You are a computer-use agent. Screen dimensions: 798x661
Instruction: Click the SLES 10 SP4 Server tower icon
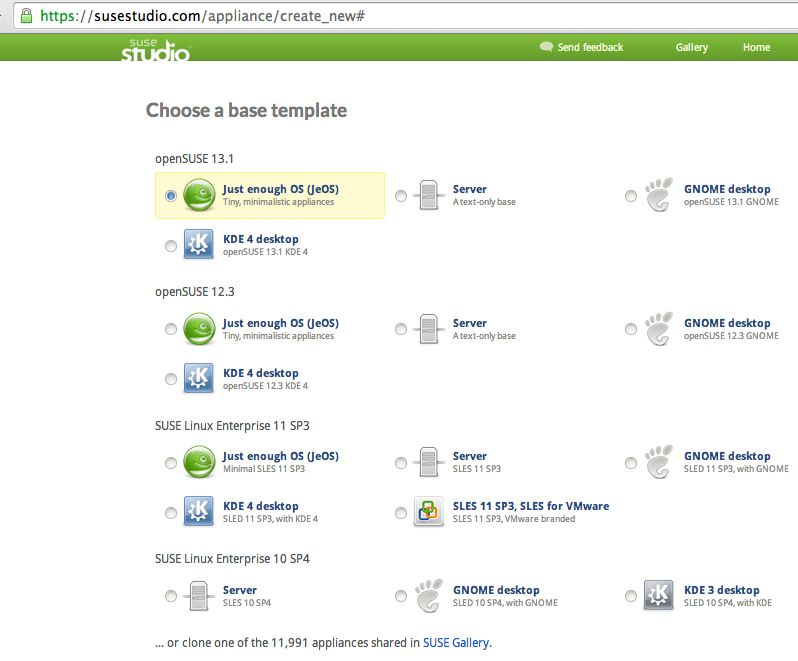tap(198, 596)
